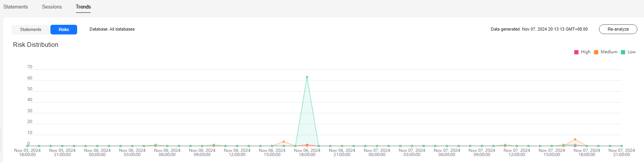Click the Nov 07, 2024 06:00:00 axis label
Image resolution: width=644 pixels, height=163 pixels.
tap(447, 153)
